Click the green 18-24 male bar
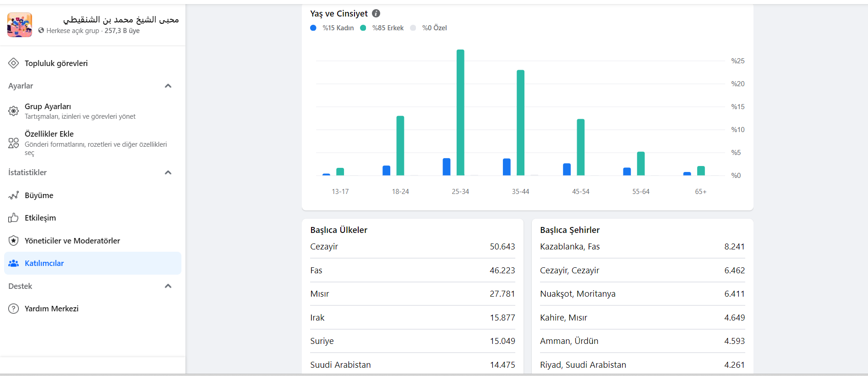Viewport: 868px width, 376px height. coord(400,145)
